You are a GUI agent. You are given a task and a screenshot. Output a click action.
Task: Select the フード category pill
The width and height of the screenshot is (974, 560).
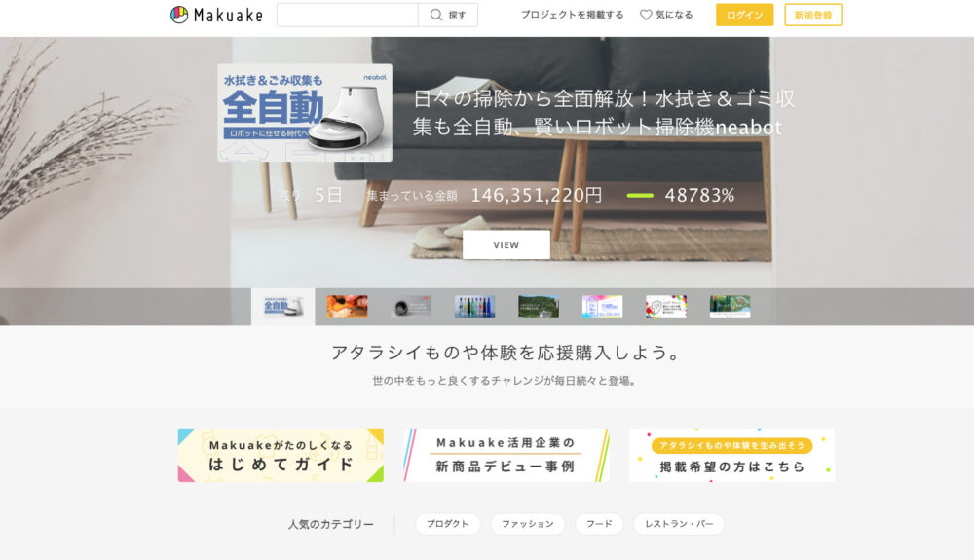click(599, 524)
